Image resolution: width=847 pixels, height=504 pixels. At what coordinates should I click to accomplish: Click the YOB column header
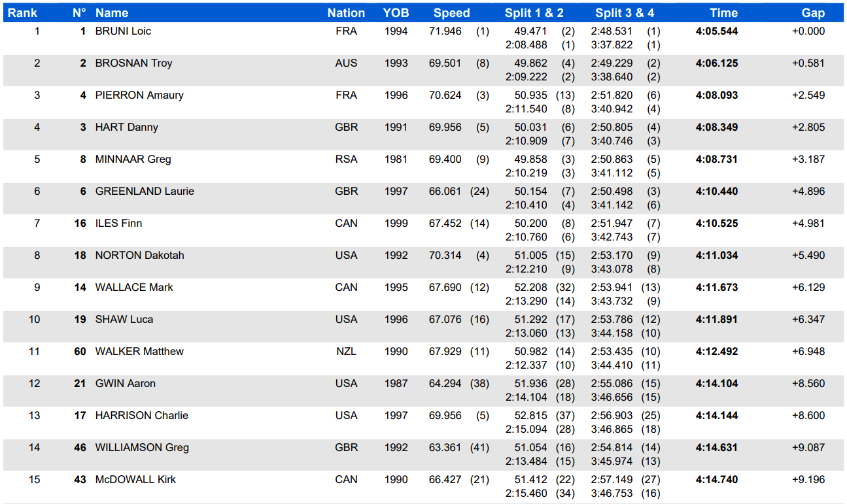point(396,13)
